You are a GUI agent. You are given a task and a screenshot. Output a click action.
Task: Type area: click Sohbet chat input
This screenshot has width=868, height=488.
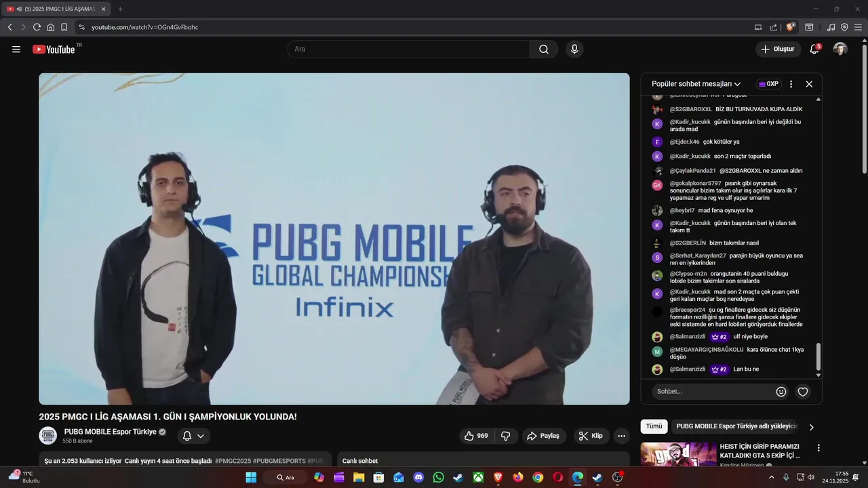click(711, 391)
